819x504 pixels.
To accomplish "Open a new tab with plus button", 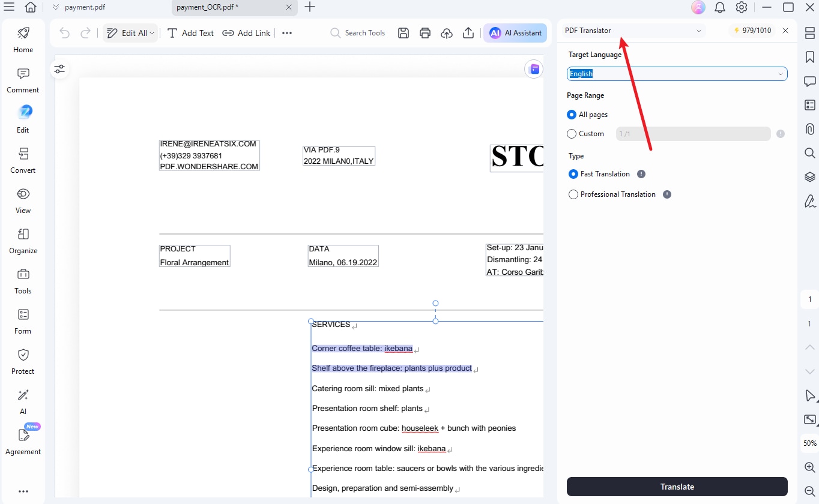I will click(x=310, y=7).
